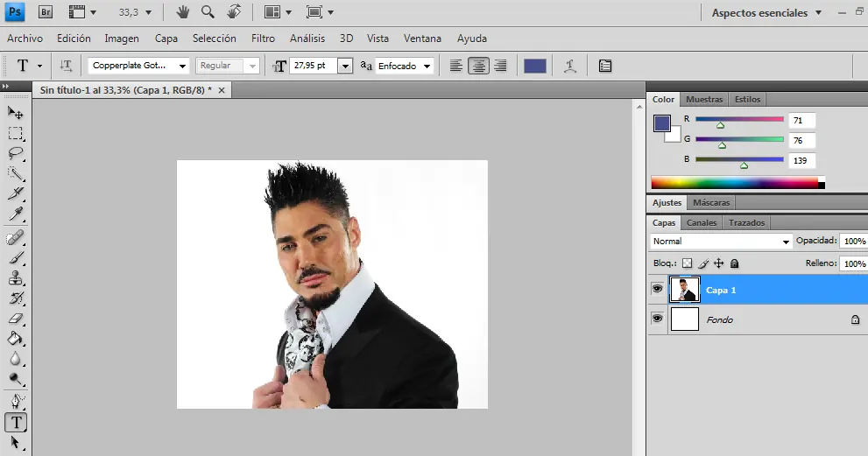Open the Normal blend mode dropdown

click(721, 241)
